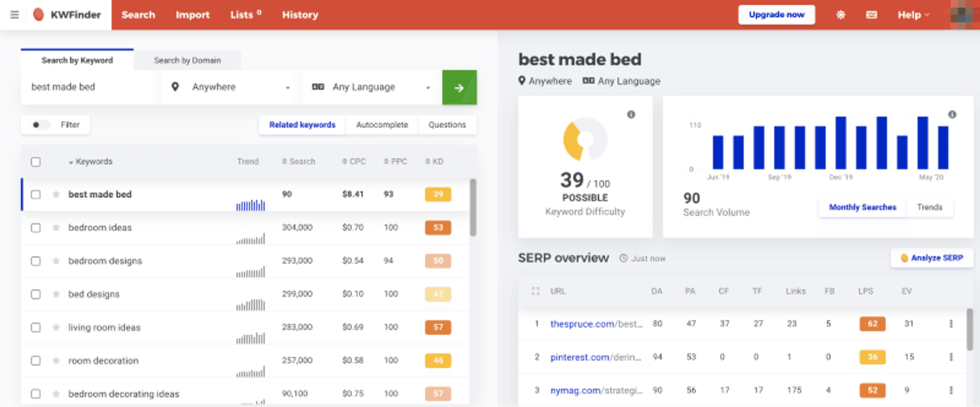This screenshot has height=407, width=980.
Task: Expand SERP table with fullscreen icon
Action: (x=536, y=291)
